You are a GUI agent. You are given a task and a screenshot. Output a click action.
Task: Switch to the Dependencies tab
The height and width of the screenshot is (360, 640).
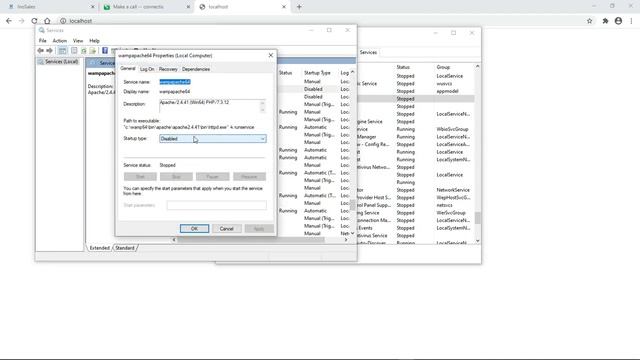pos(196,69)
